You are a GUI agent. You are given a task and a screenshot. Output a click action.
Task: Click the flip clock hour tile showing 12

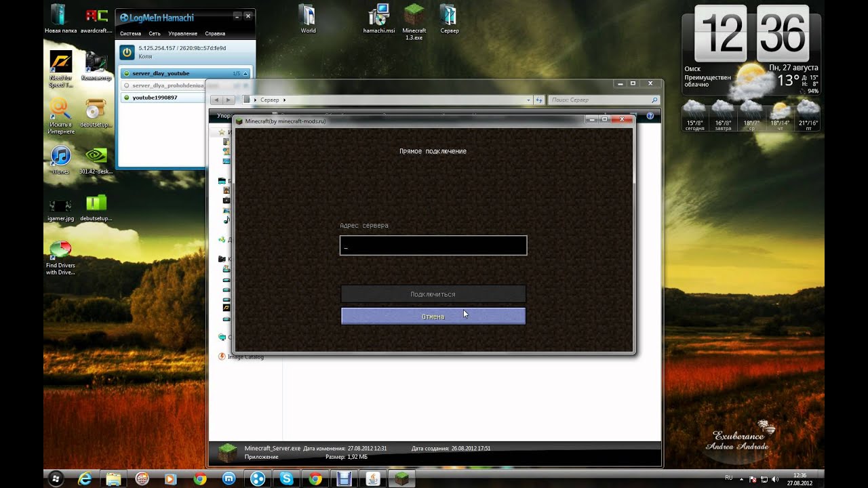[x=720, y=34]
